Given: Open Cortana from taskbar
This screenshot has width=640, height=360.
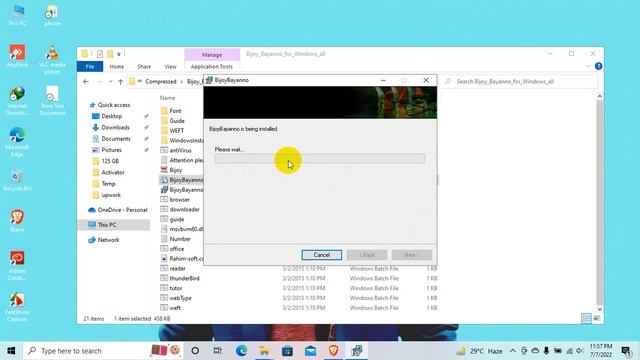Looking at the screenshot, I should pos(195,351).
